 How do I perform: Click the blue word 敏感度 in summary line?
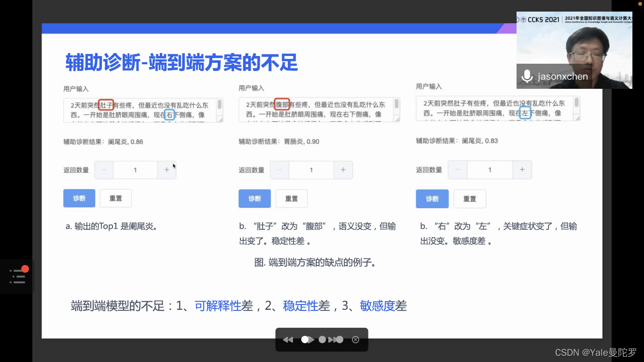coord(378,306)
